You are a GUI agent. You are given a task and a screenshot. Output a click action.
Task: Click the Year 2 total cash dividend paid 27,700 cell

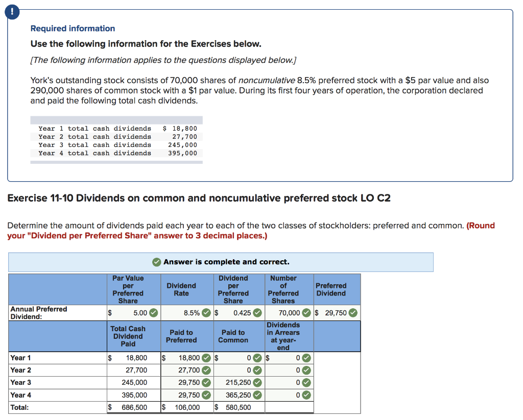pos(134,370)
